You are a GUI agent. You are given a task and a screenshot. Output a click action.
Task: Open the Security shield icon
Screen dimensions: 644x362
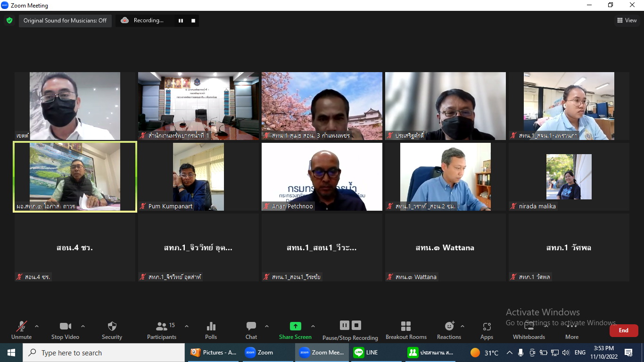(x=112, y=326)
